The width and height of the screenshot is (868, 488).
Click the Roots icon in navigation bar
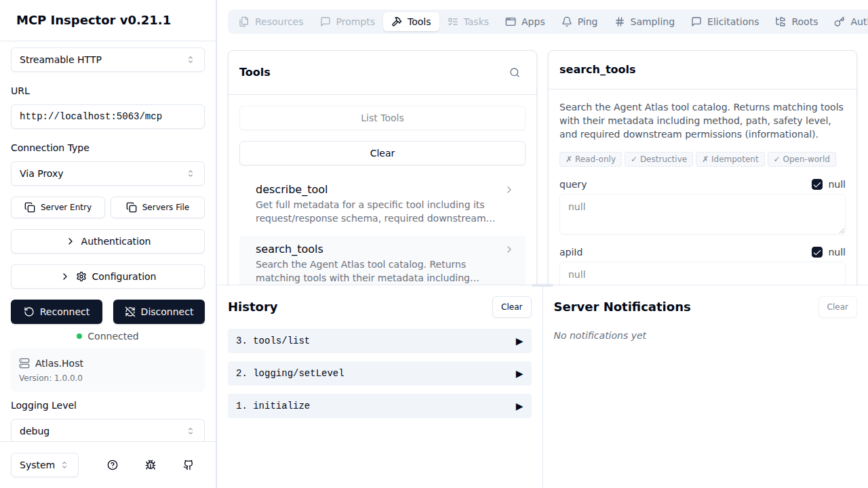pyautogui.click(x=781, y=21)
